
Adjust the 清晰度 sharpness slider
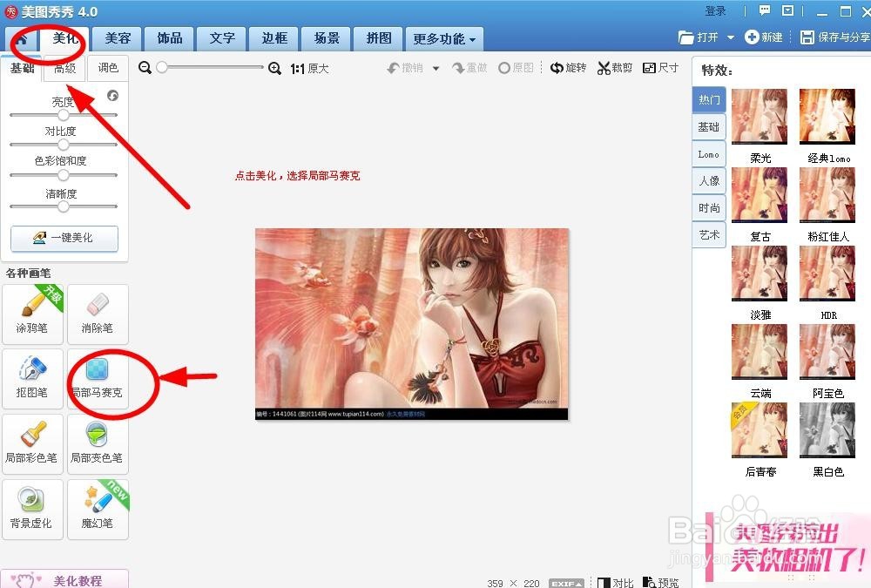64,206
